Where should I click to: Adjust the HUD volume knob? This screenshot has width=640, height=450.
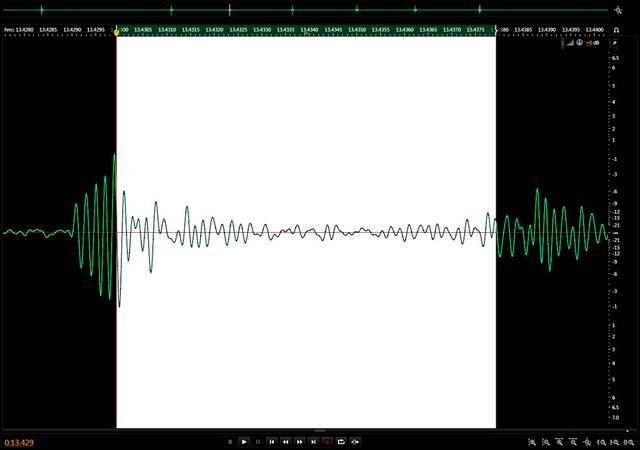tap(579, 42)
